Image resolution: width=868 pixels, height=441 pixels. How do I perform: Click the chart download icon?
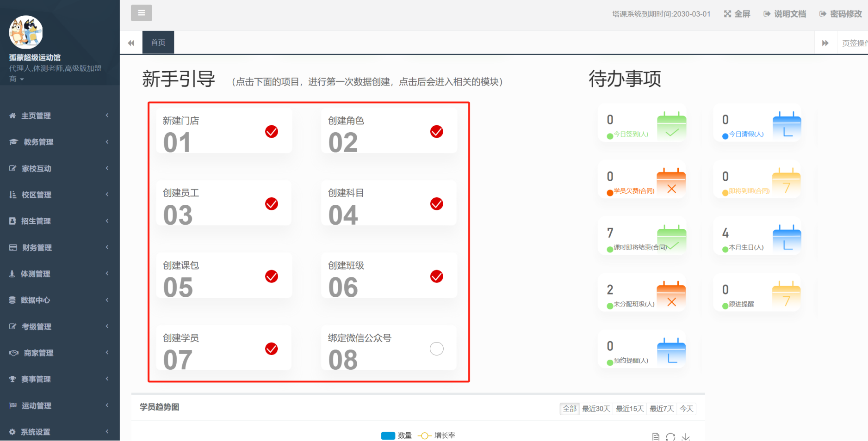tap(686, 436)
